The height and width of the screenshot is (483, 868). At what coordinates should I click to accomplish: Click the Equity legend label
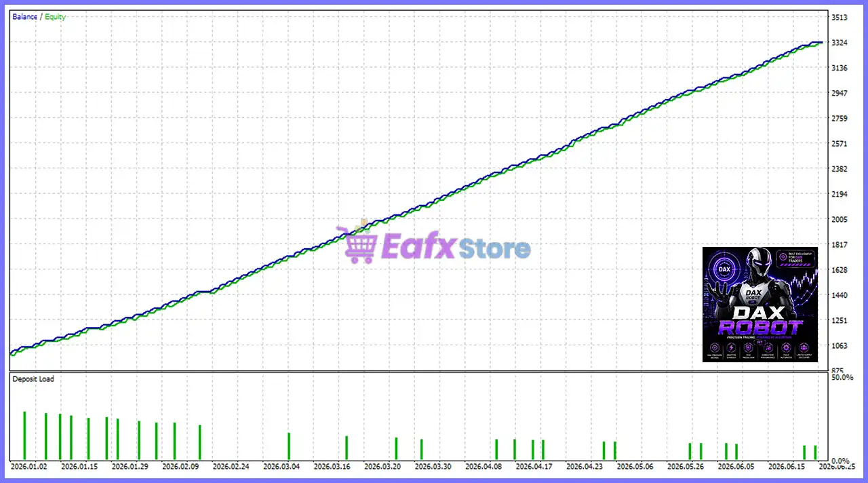tap(56, 17)
